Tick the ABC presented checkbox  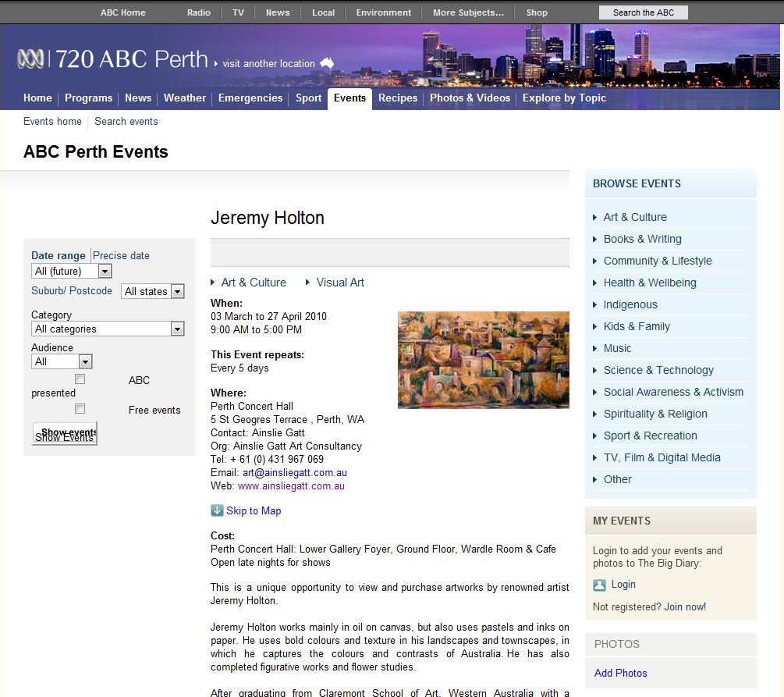tap(80, 379)
